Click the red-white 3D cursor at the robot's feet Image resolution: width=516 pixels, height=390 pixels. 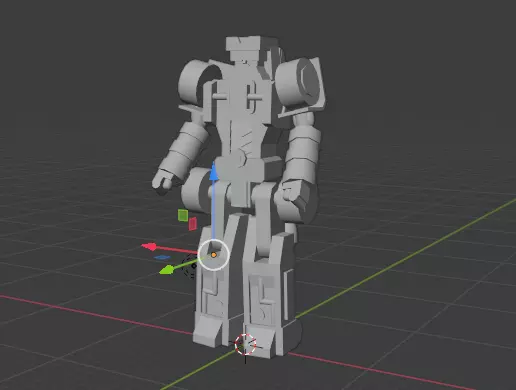[245, 345]
